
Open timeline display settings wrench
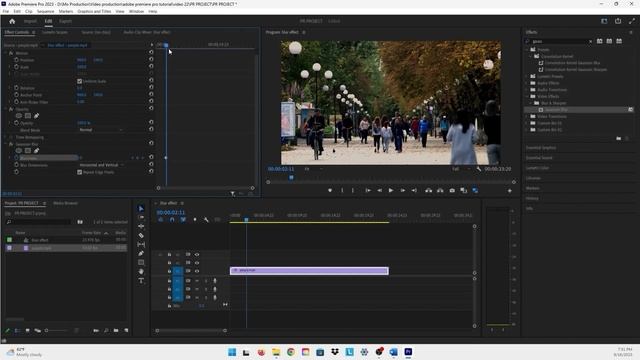pos(206,220)
